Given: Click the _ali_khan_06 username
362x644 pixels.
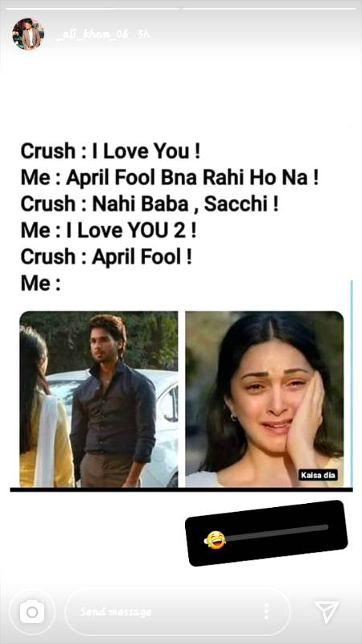Looking at the screenshot, I should coord(92,35).
